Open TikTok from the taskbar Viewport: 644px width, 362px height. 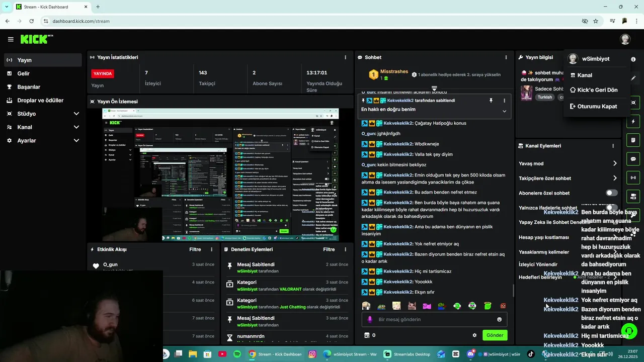(x=531, y=354)
